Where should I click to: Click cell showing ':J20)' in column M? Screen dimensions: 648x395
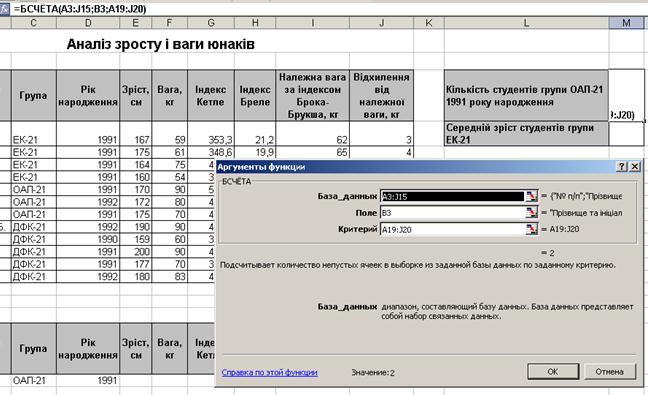point(627,95)
